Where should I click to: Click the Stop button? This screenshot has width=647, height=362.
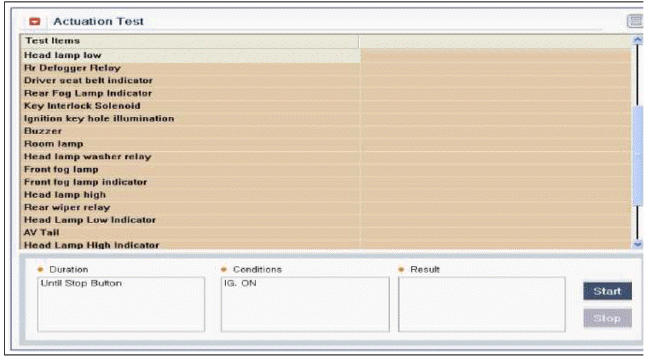(x=607, y=318)
